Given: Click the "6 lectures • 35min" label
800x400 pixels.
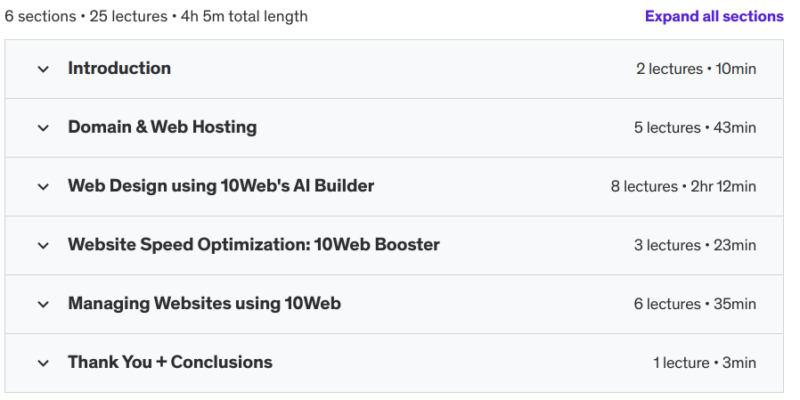Looking at the screenshot, I should pos(695,304).
